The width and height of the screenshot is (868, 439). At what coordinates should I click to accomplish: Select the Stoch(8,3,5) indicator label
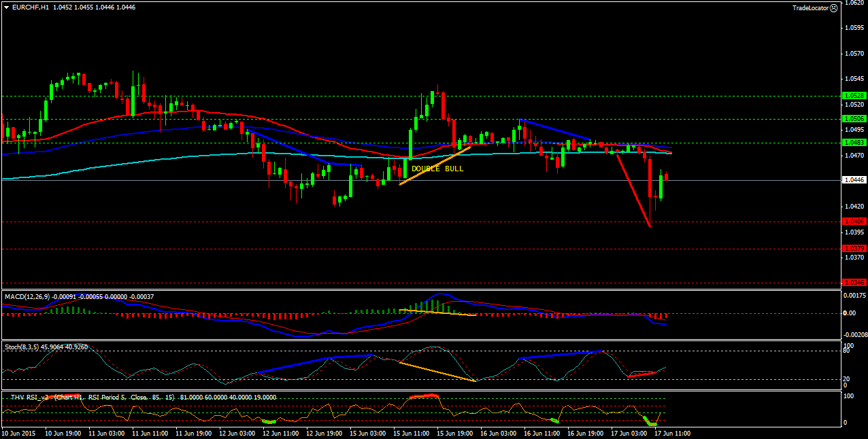[21, 347]
